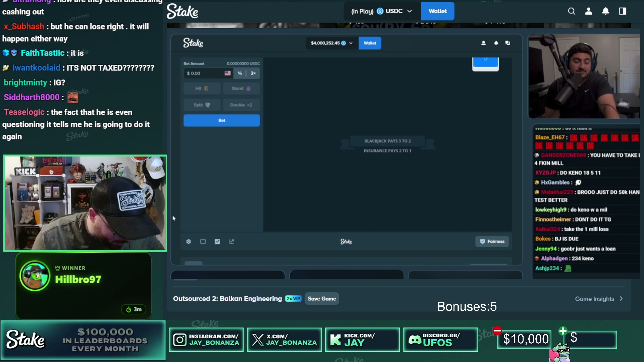Open the bell icon in game window header
The image size is (644, 362).
click(x=496, y=43)
